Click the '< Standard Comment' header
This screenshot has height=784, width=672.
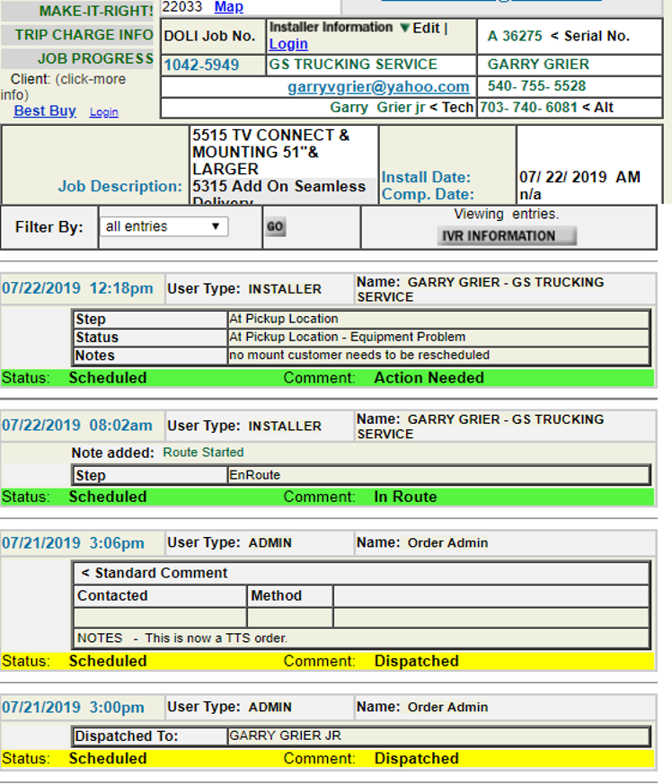[154, 573]
